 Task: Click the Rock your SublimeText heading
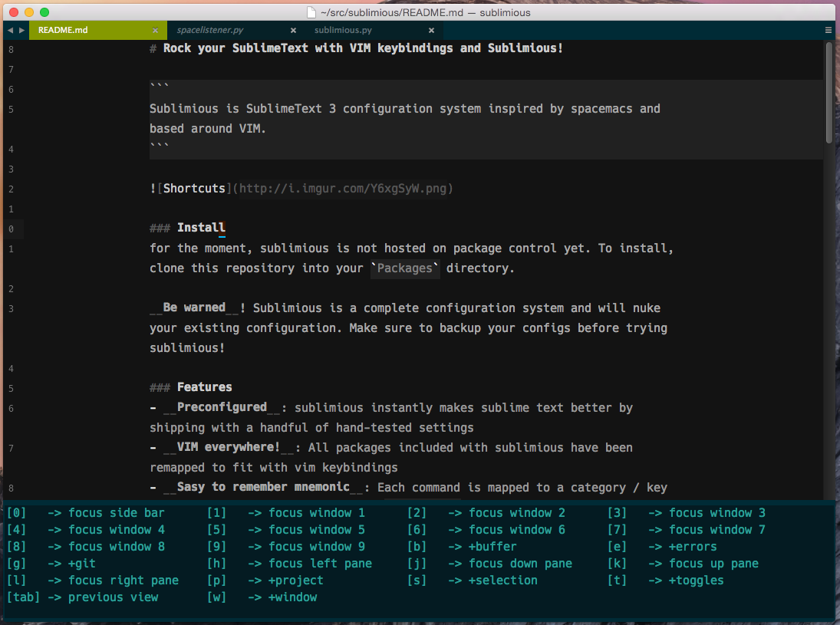(356, 48)
